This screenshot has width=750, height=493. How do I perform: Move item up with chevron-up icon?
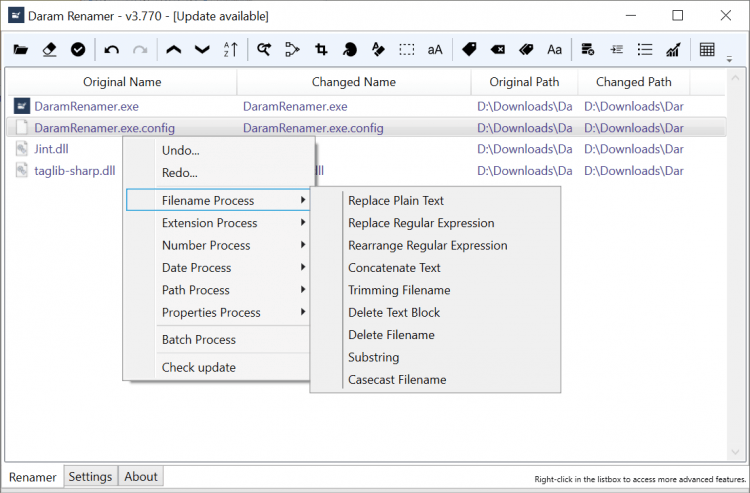tap(174, 49)
